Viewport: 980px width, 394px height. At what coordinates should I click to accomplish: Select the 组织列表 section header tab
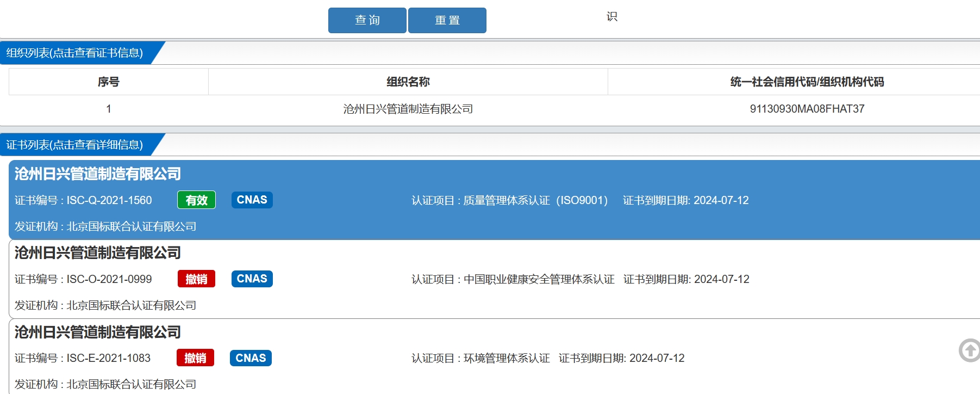(x=75, y=53)
